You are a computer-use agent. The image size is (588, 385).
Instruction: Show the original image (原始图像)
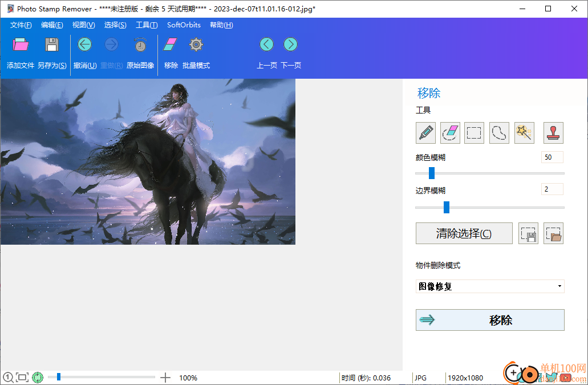pyautogui.click(x=141, y=44)
